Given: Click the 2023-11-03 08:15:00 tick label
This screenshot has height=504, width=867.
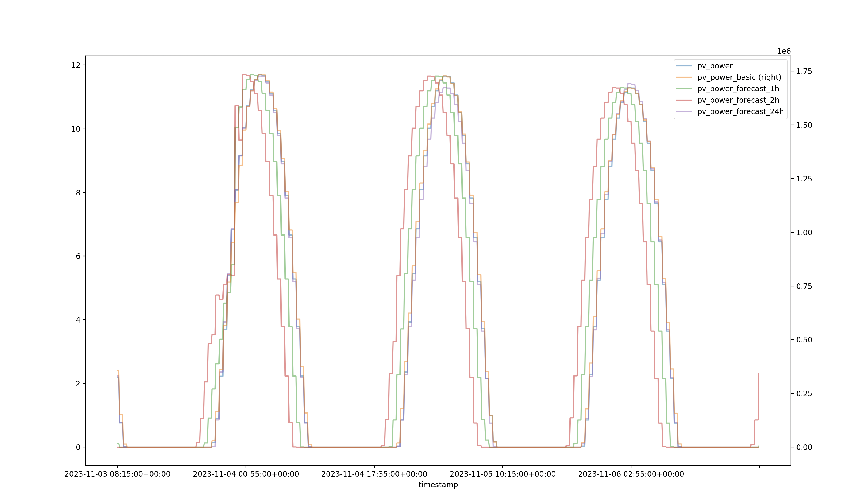Looking at the screenshot, I should (117, 474).
